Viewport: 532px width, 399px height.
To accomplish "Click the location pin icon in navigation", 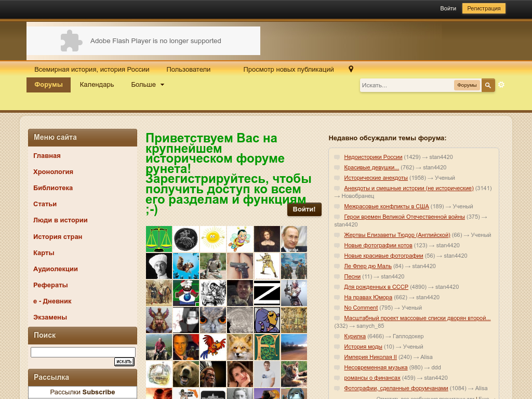I will coord(351,69).
